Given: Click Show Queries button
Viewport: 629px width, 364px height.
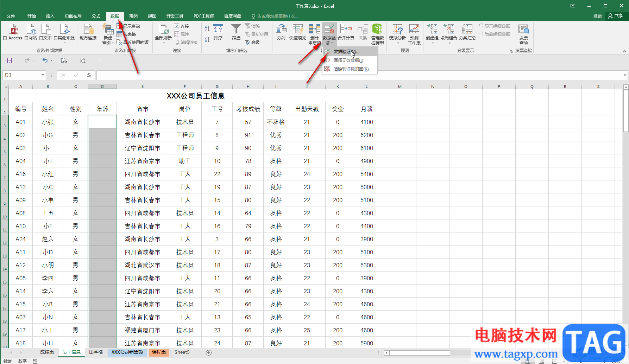Looking at the screenshot, I should pos(128,26).
